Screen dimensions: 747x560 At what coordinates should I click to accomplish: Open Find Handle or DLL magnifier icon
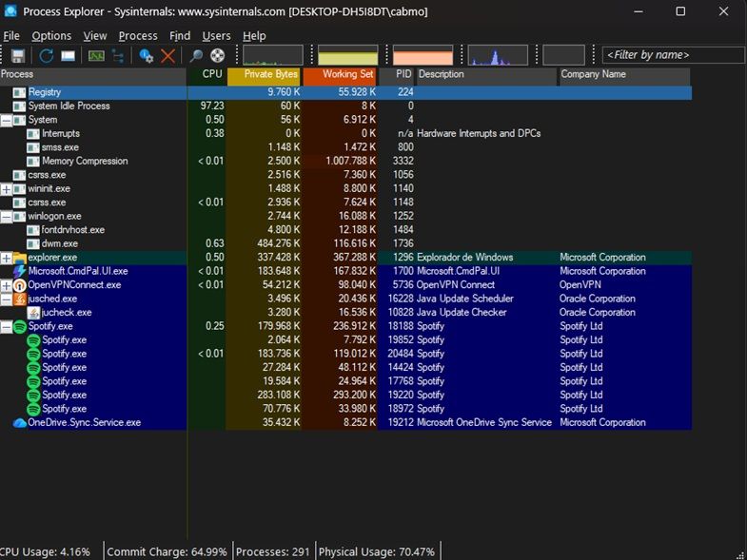[196, 56]
